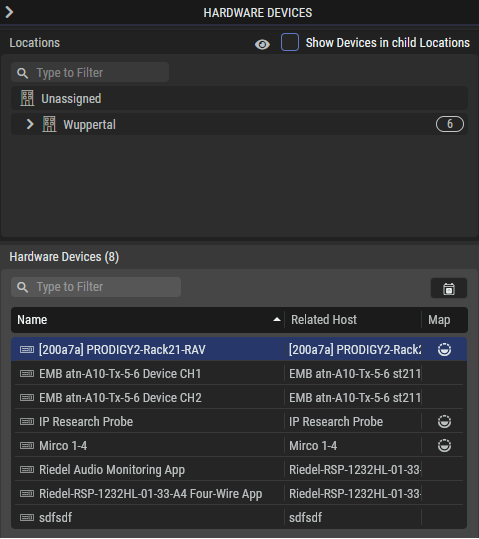This screenshot has width=479, height=539.
Task: Click the Wuppertal device count badge 6
Action: click(x=449, y=124)
